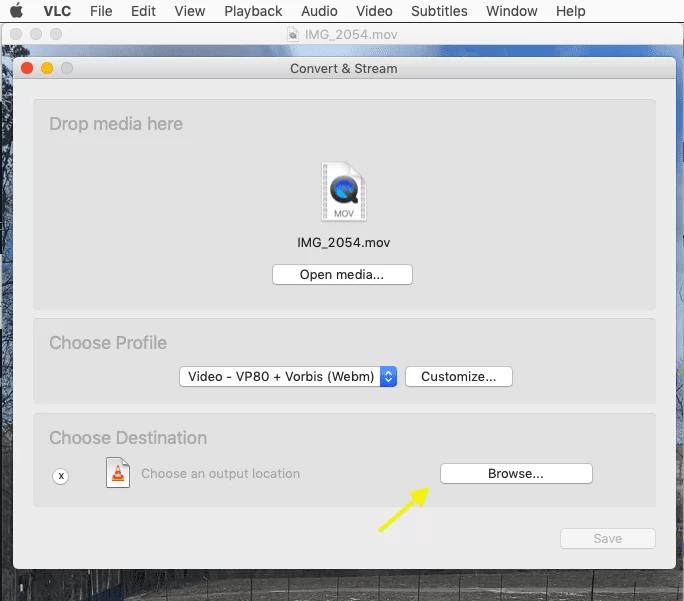Click the IMG_2054.mov filename under the icon
The width and height of the screenshot is (684, 601).
tap(343, 242)
